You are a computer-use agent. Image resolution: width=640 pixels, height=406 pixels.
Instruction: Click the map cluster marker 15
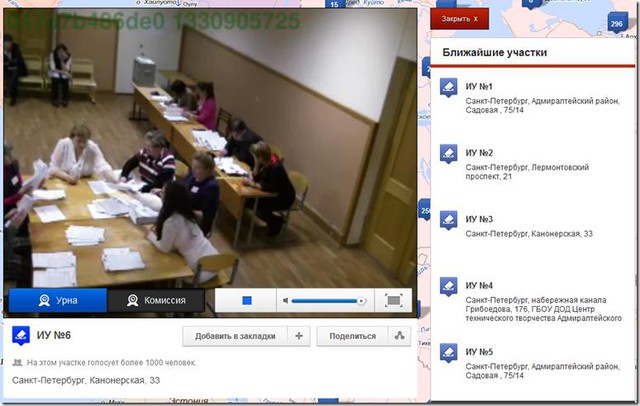[335, 4]
